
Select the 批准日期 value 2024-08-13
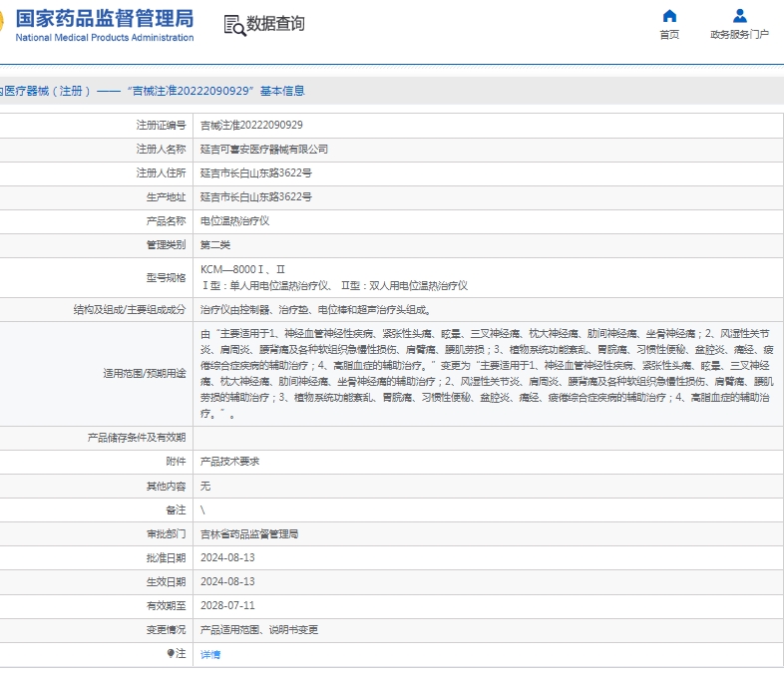tap(227, 557)
